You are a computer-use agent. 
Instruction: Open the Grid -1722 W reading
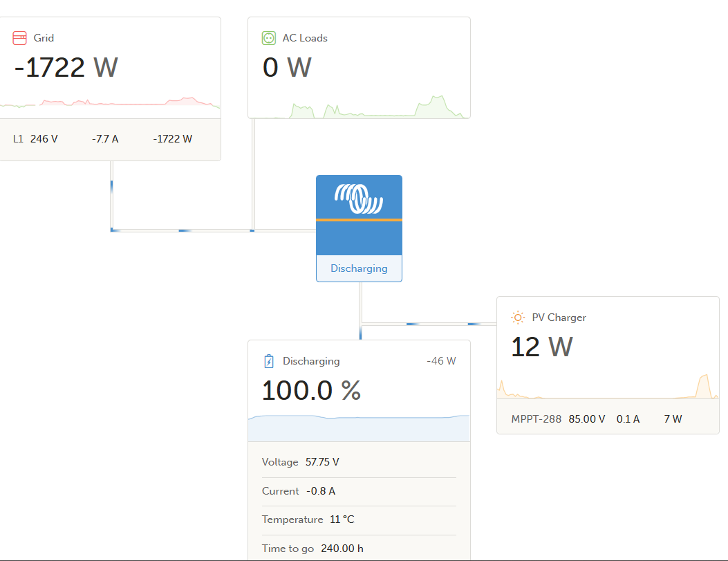pyautogui.click(x=66, y=67)
